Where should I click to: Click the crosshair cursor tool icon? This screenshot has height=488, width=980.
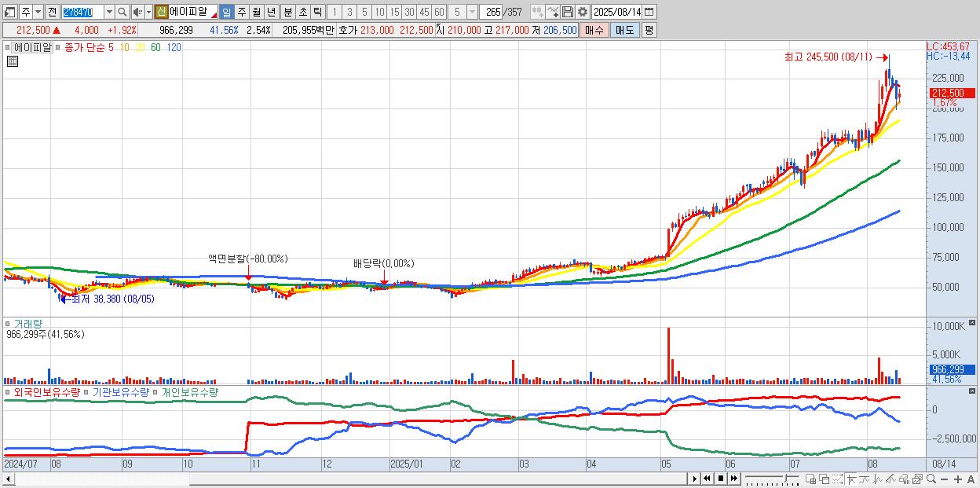[x=851, y=479]
